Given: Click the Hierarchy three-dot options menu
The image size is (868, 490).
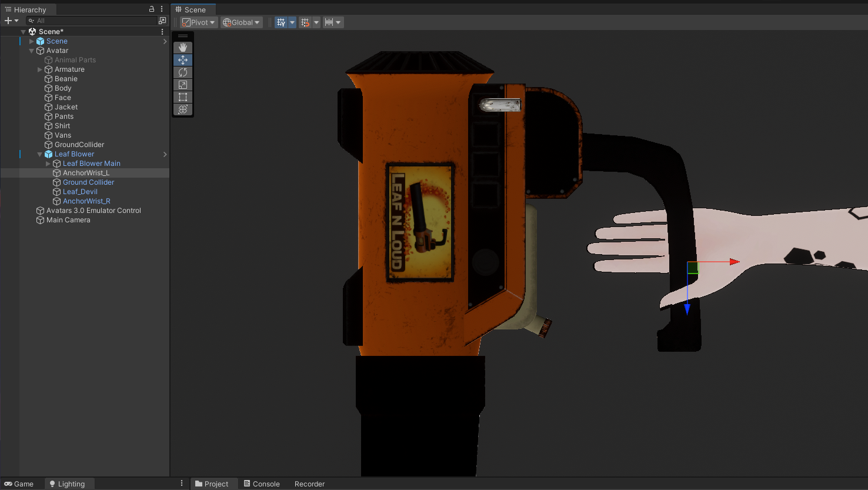Looking at the screenshot, I should (x=162, y=9).
